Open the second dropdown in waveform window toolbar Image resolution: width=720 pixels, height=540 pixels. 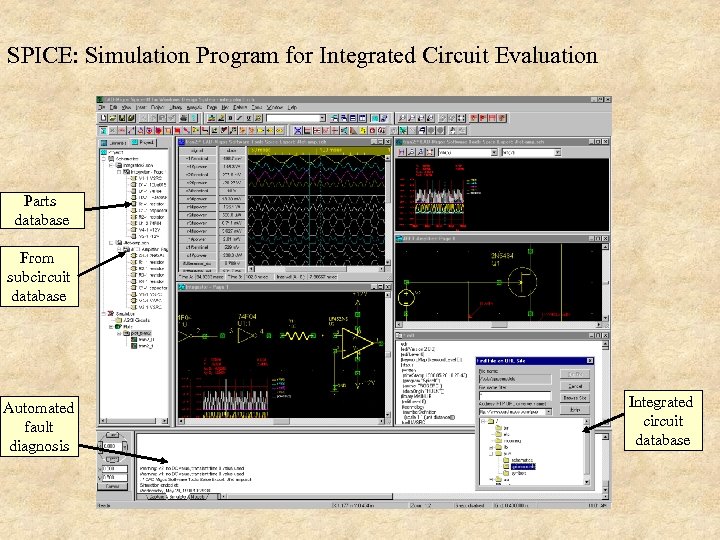point(557,152)
